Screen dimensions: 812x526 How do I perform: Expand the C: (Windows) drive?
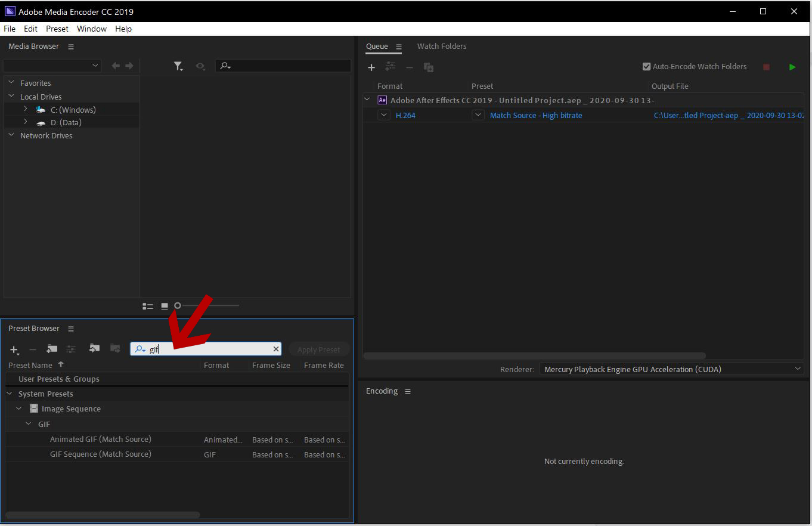click(x=26, y=109)
